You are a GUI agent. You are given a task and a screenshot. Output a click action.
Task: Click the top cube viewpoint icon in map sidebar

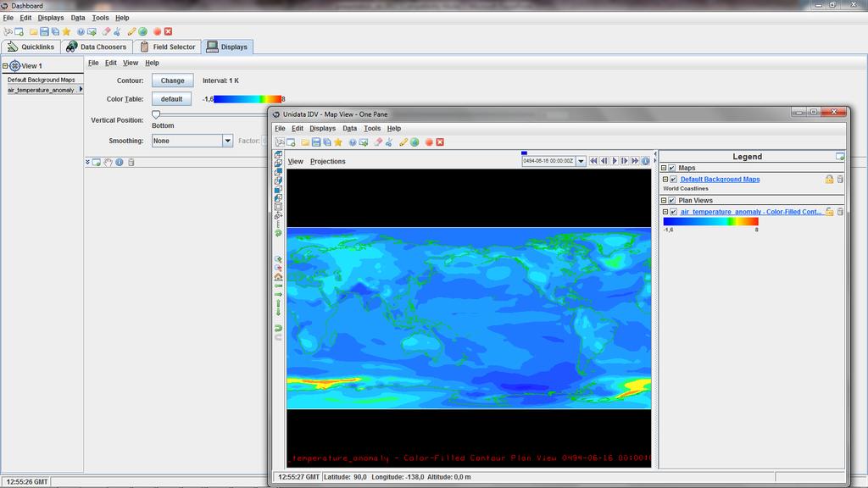[x=278, y=154]
